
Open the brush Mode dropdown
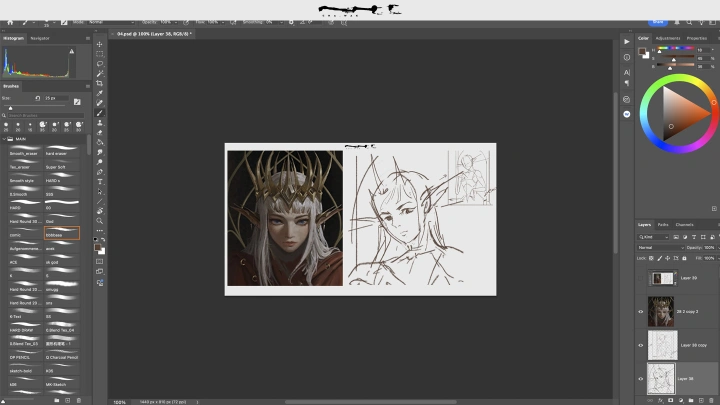111,22
